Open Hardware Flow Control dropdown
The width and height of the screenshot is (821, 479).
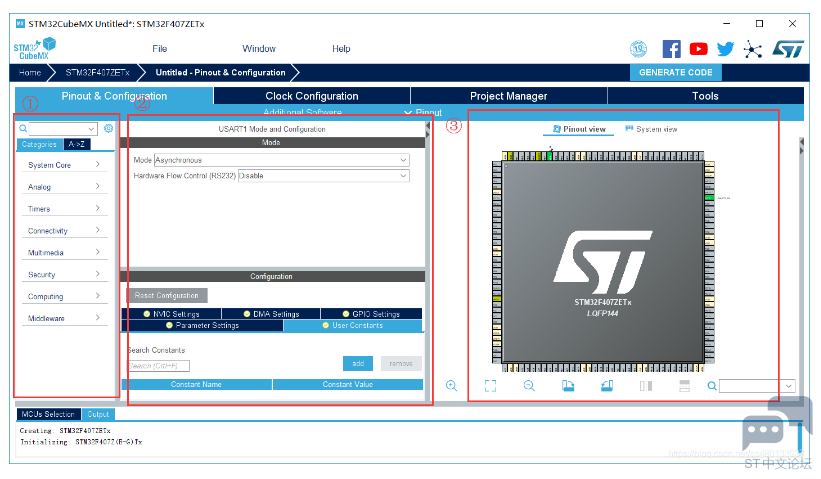click(x=323, y=175)
